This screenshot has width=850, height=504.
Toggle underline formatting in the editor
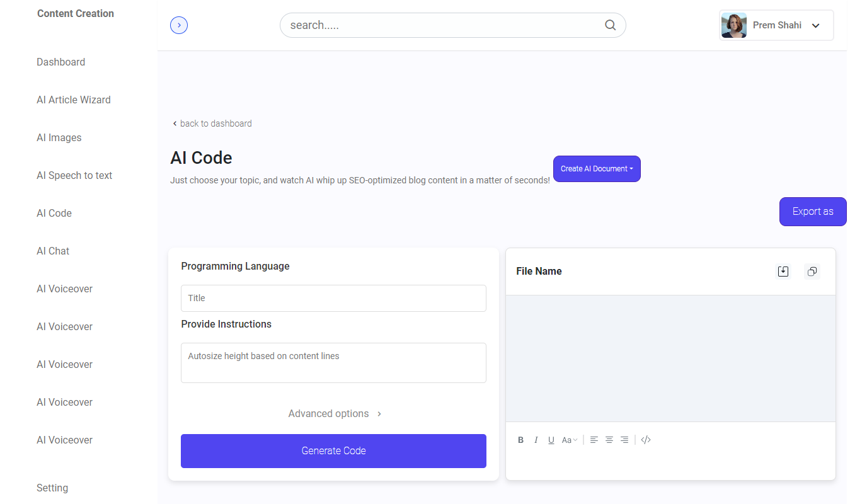point(551,440)
